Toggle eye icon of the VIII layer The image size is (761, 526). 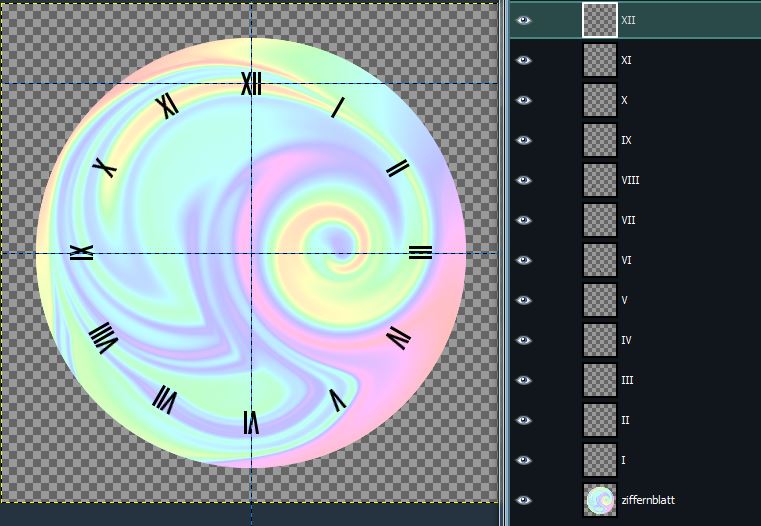click(x=523, y=180)
